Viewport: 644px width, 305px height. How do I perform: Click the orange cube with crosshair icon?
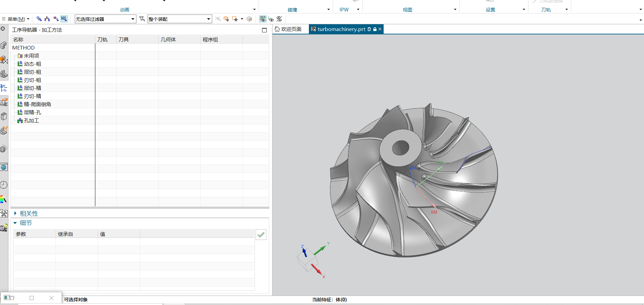pyautogui.click(x=226, y=19)
